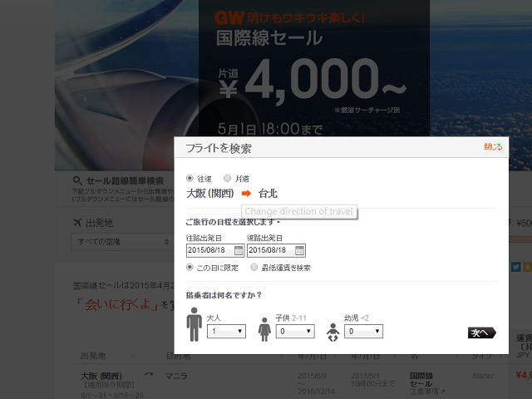Select the 片道 one-way radio button
Image resolution: width=532 pixels, height=399 pixels.
click(x=227, y=178)
